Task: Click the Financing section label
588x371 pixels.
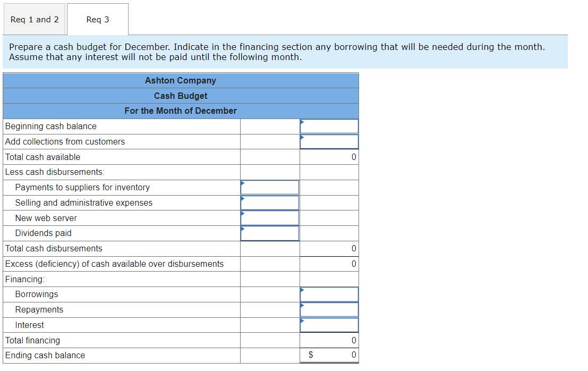Action: click(25, 280)
